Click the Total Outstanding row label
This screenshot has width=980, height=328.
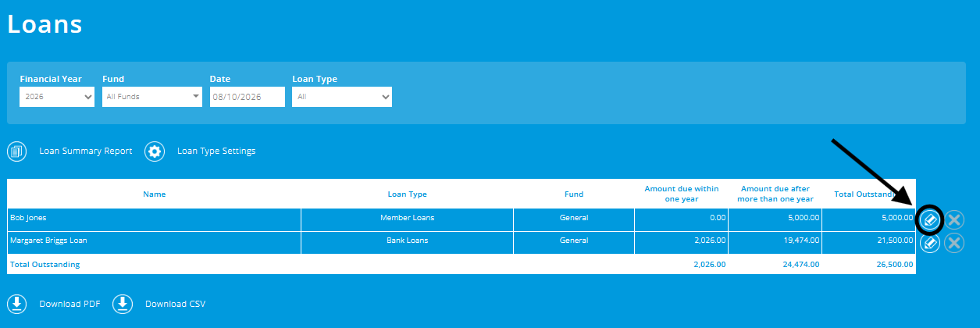pos(45,265)
